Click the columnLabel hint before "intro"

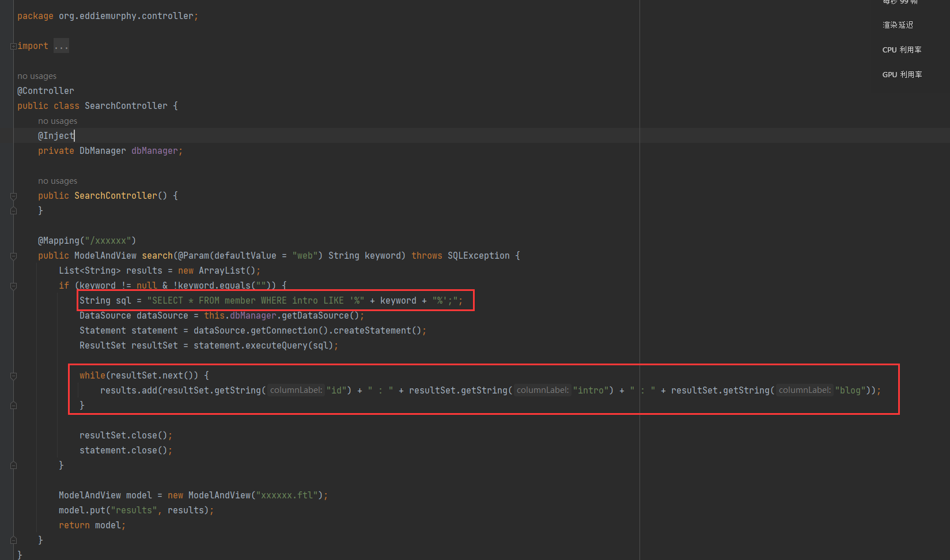point(543,391)
